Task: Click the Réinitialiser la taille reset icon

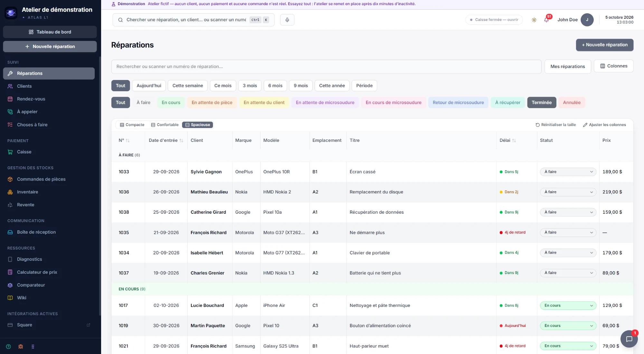Action: click(x=537, y=125)
